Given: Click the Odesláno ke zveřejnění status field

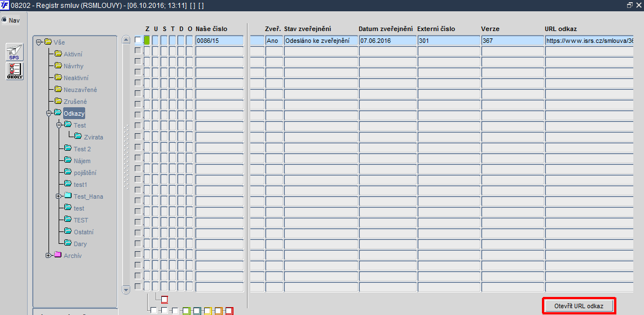Looking at the screenshot, I should click(x=321, y=40).
